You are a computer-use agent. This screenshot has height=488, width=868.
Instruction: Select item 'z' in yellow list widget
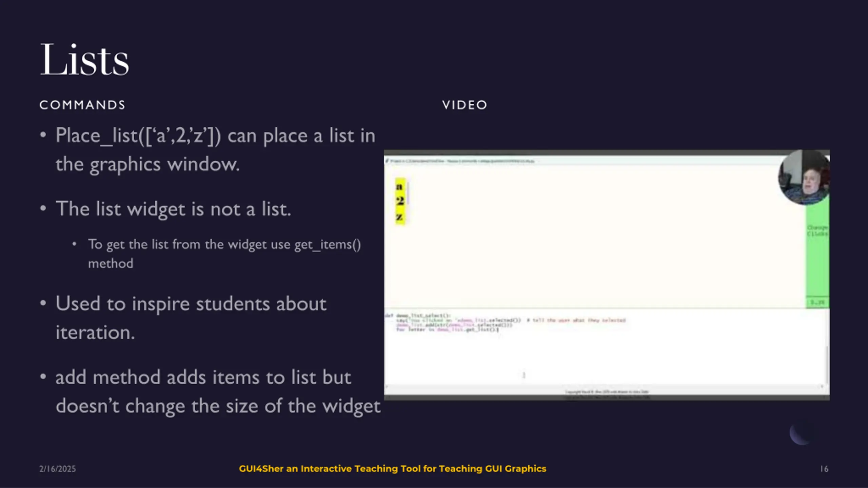399,216
